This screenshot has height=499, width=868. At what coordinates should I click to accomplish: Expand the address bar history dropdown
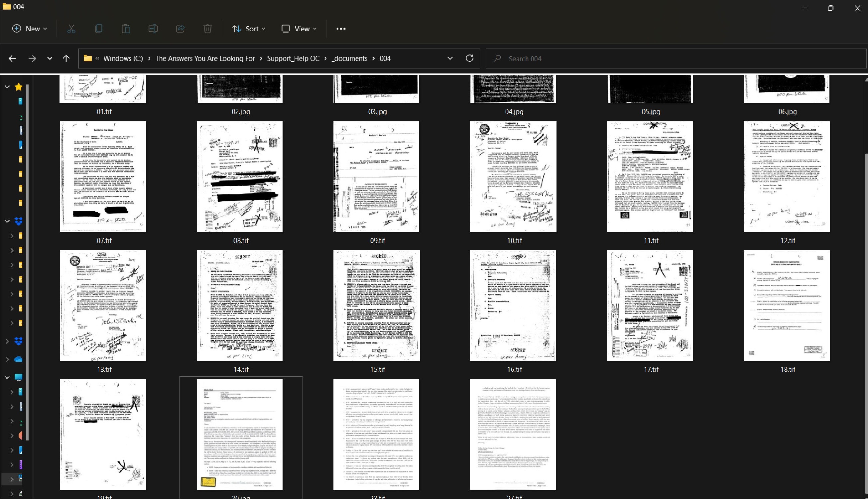pyautogui.click(x=450, y=58)
